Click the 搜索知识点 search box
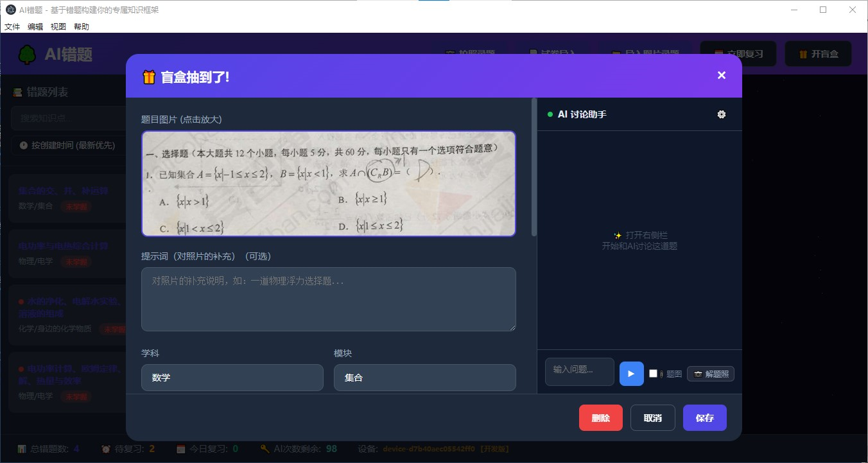 point(68,118)
